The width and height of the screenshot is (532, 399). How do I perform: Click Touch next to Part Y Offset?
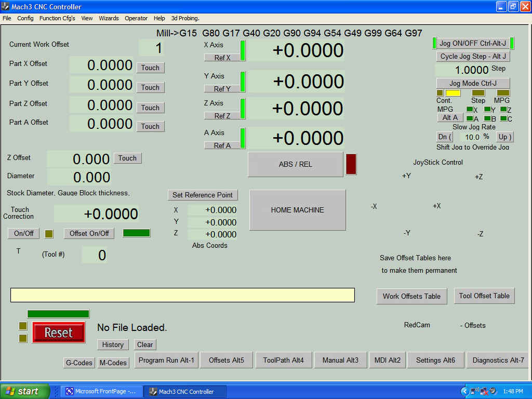(x=150, y=87)
